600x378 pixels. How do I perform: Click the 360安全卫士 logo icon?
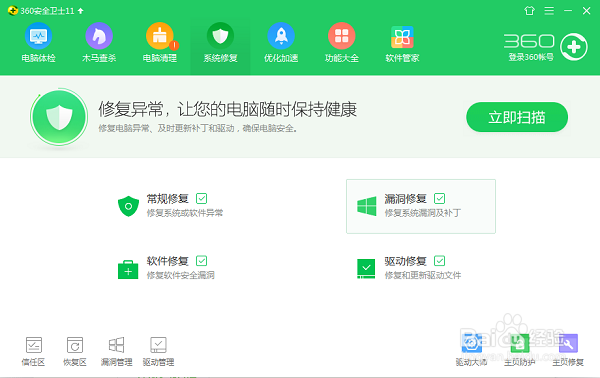coord(13,11)
